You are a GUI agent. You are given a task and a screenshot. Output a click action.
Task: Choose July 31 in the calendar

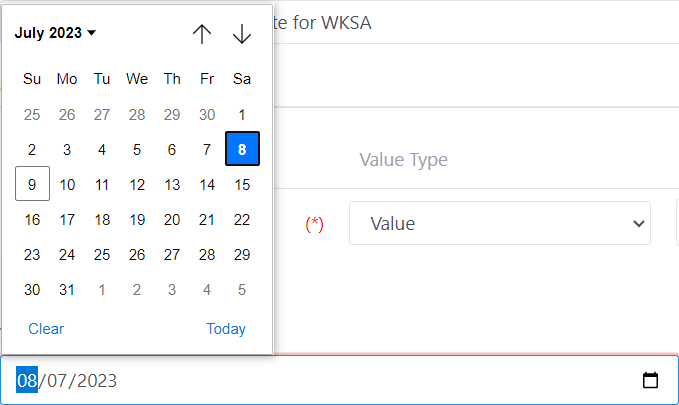click(x=67, y=290)
